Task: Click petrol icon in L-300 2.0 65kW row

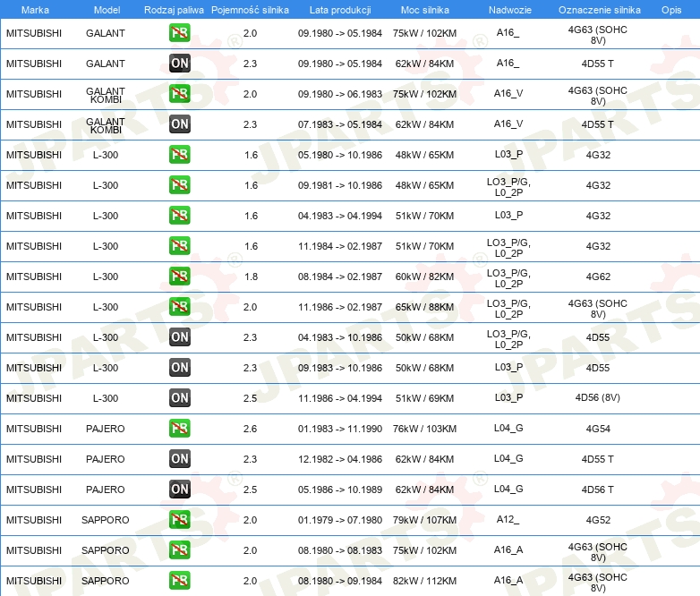Action: [x=179, y=306]
